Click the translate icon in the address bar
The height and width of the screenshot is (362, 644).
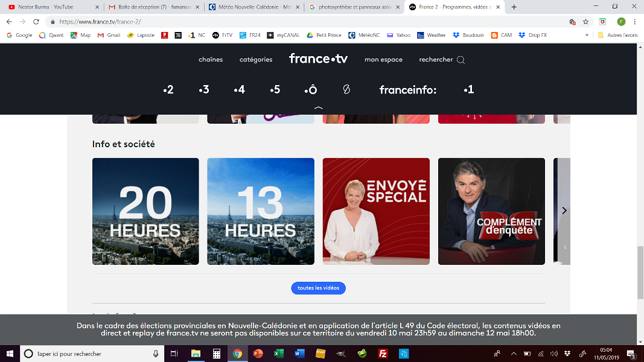click(x=573, y=22)
